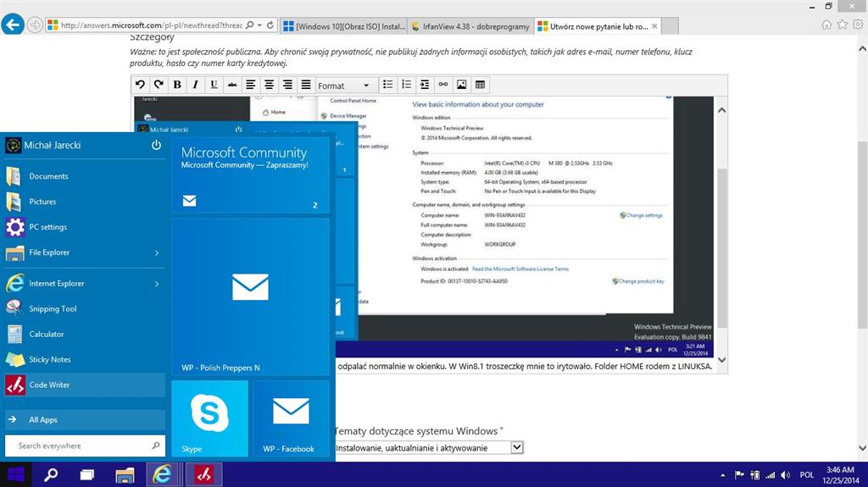
Task: Open Documents from Start menu
Action: tap(84, 176)
